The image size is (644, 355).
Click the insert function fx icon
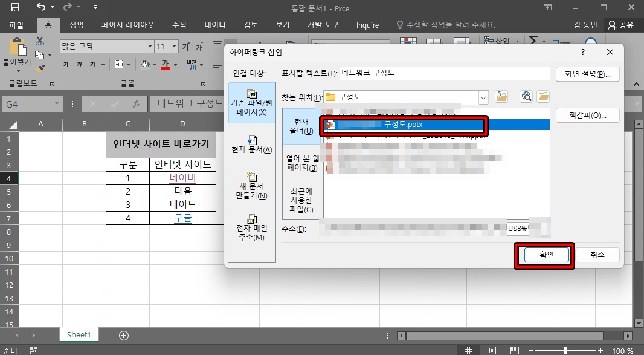coord(137,104)
